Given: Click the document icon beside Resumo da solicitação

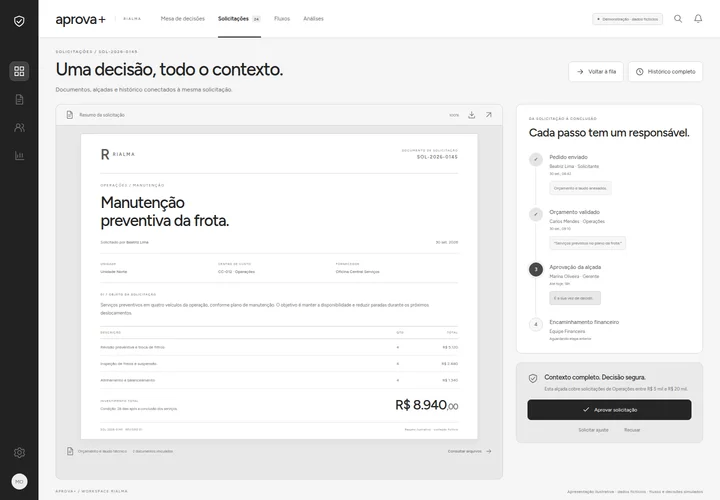Looking at the screenshot, I should (69, 115).
